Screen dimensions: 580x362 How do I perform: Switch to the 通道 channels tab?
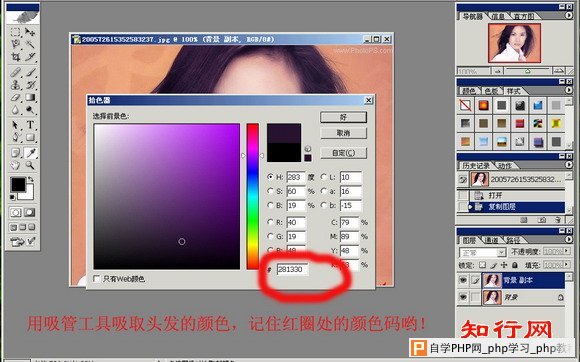click(x=491, y=240)
